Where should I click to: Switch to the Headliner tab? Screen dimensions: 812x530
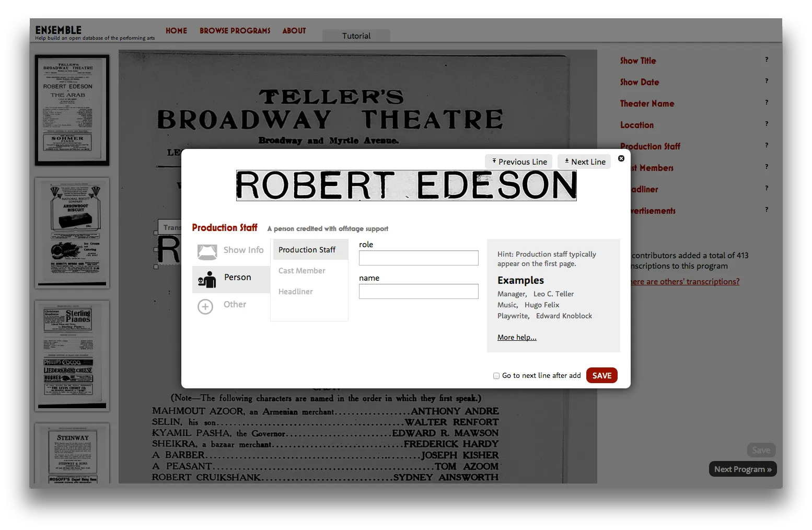(295, 291)
